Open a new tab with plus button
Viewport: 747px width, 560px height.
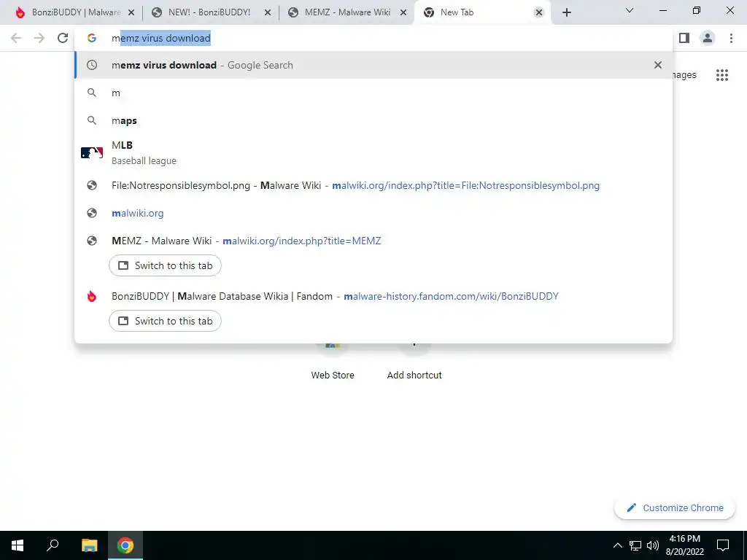click(566, 12)
